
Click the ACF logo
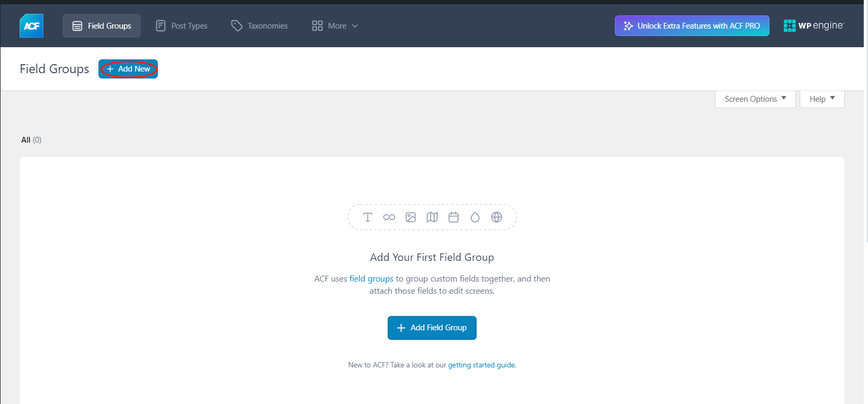tap(31, 25)
